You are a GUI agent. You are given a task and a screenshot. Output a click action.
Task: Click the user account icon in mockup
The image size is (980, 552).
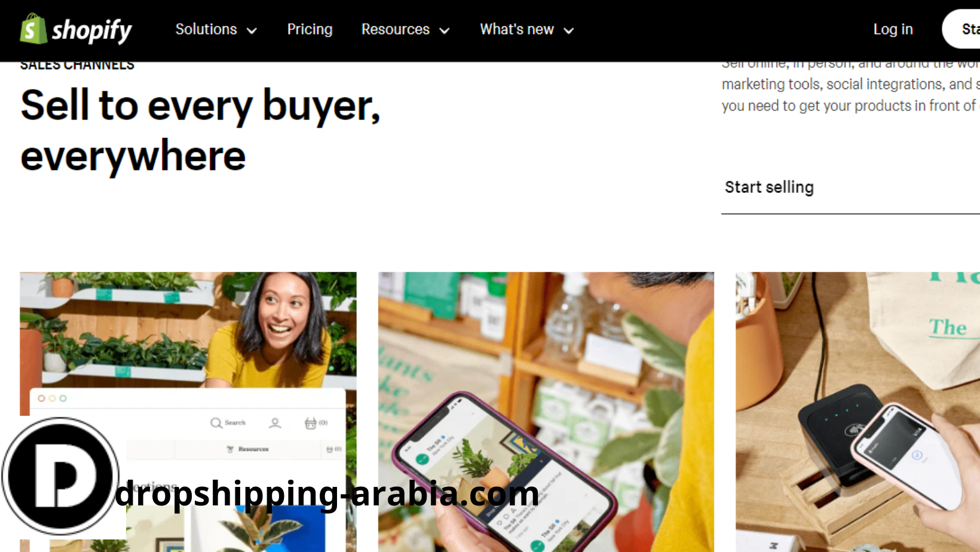pyautogui.click(x=275, y=423)
